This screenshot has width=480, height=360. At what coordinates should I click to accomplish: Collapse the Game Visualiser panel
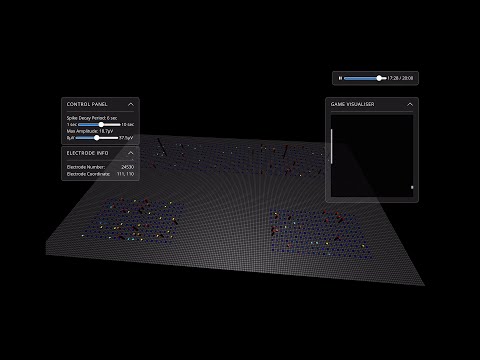tap(410, 104)
